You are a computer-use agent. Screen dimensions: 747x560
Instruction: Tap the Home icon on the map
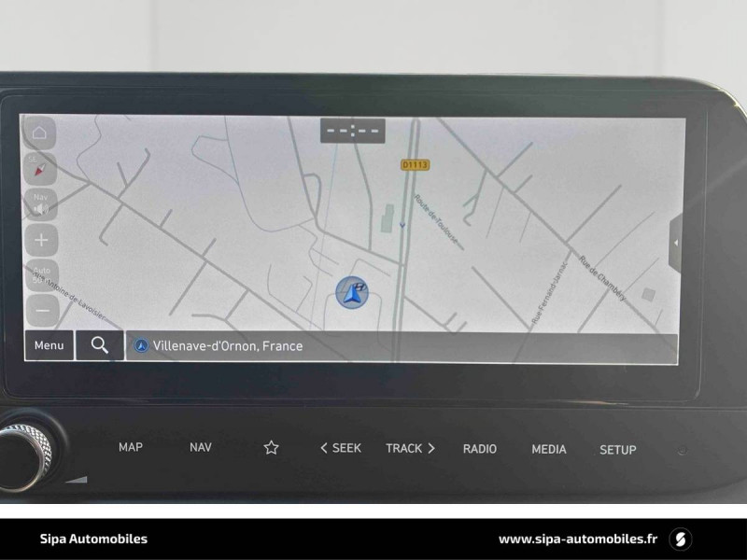[39, 133]
